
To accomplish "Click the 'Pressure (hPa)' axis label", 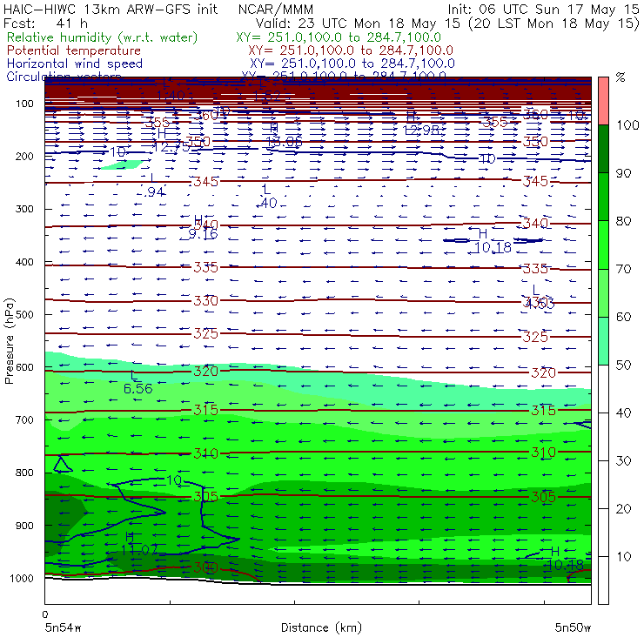I will [x=9, y=341].
